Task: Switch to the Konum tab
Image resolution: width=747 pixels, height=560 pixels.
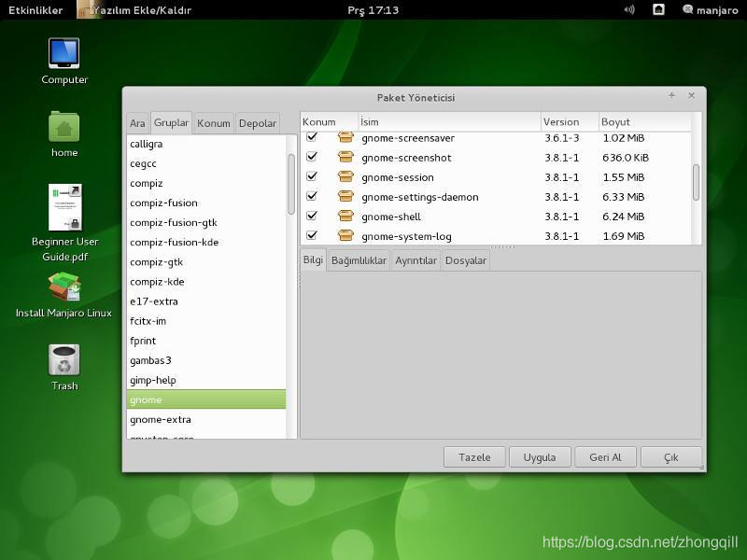Action: coord(214,123)
